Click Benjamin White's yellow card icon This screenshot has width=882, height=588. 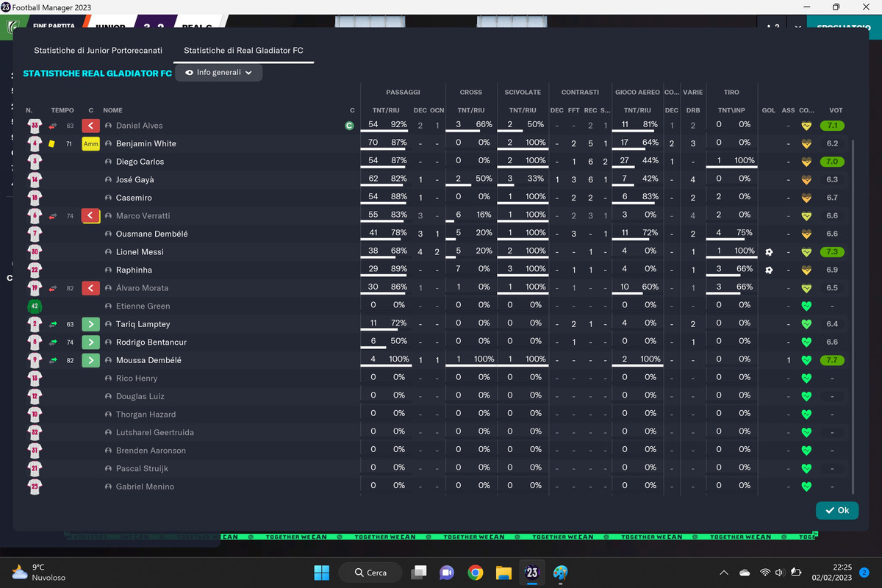[x=51, y=143]
